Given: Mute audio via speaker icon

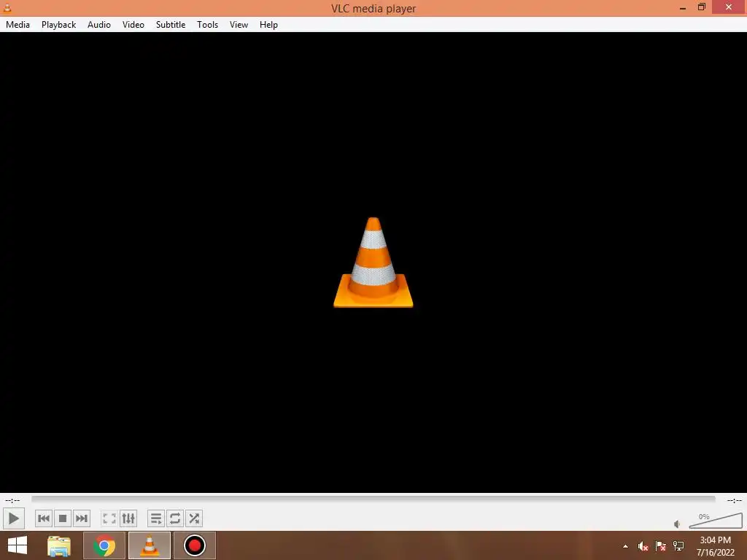Looking at the screenshot, I should 677,524.
